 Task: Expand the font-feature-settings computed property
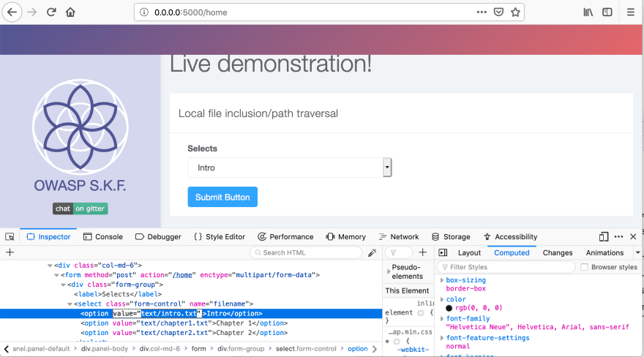pos(442,338)
